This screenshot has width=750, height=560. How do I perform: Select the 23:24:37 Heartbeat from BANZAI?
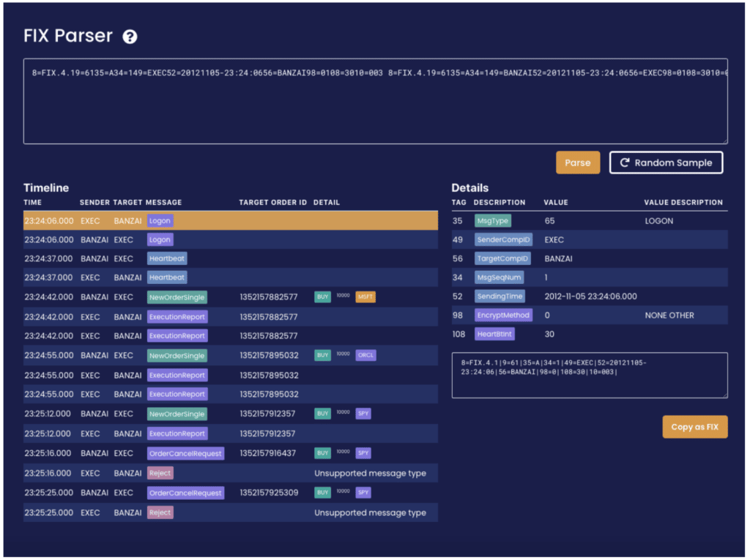click(231, 258)
